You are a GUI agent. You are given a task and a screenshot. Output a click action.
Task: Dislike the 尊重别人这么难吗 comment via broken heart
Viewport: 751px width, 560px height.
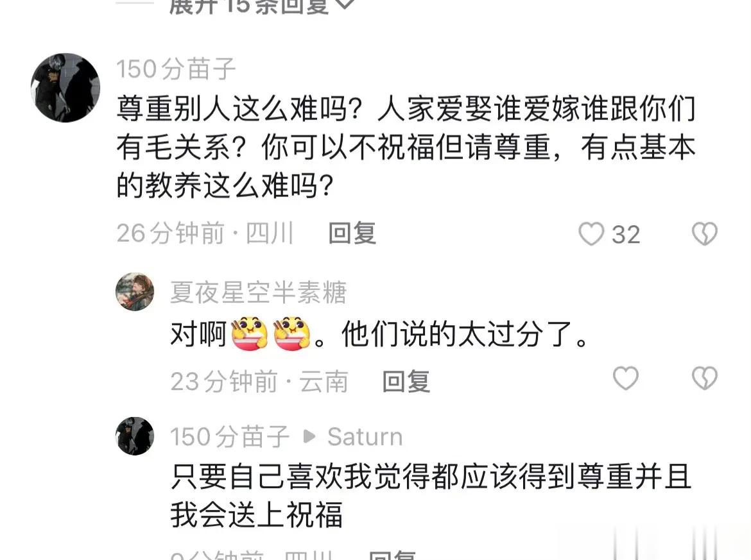point(705,234)
